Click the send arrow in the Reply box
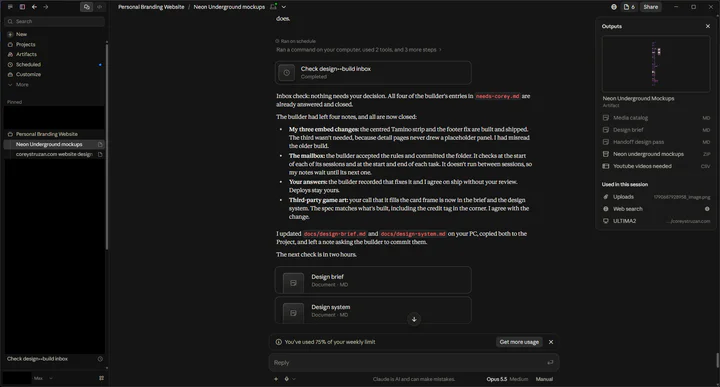 [550, 363]
